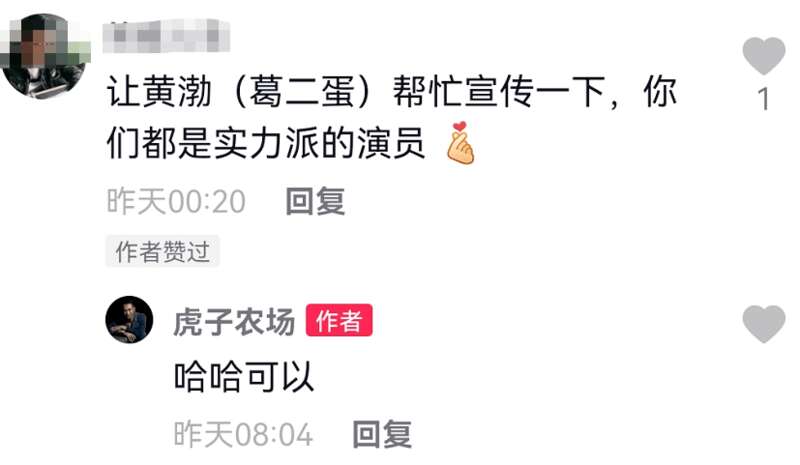Tap like count 1 below the heart

click(x=763, y=99)
